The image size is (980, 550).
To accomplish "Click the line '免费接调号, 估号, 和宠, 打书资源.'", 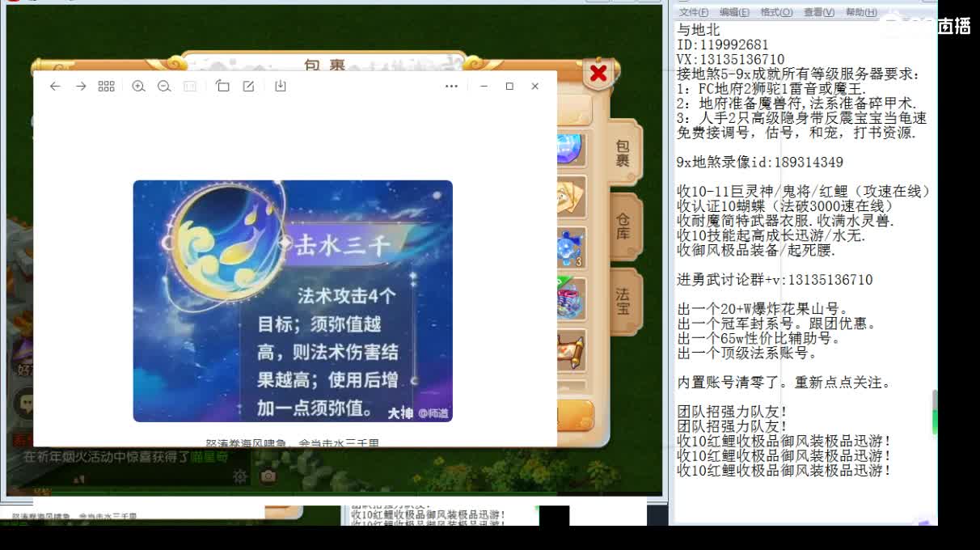I will click(796, 133).
